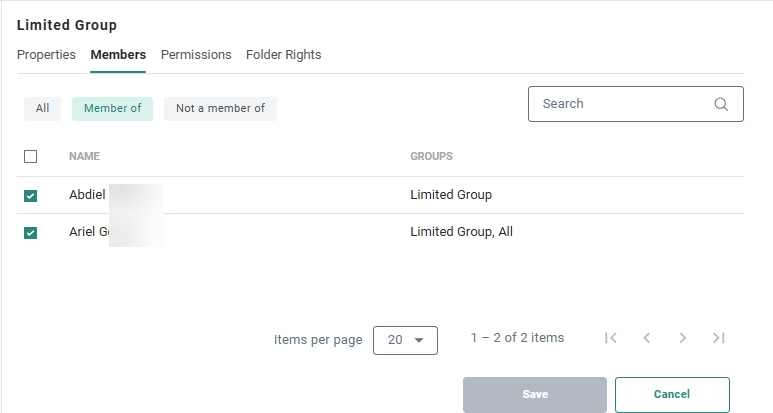Image resolution: width=773 pixels, height=413 pixels.
Task: Filter by Member of
Action: click(112, 109)
